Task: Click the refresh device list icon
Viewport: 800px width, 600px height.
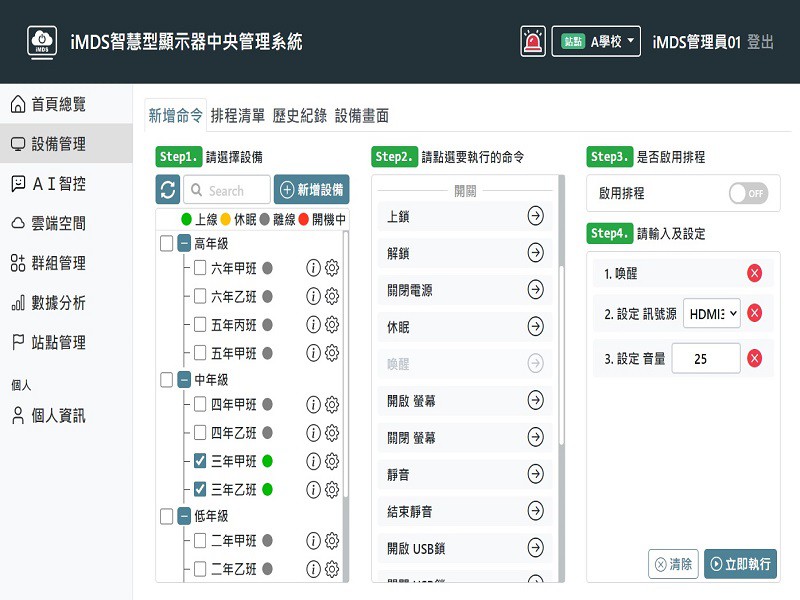Action: coord(167,190)
